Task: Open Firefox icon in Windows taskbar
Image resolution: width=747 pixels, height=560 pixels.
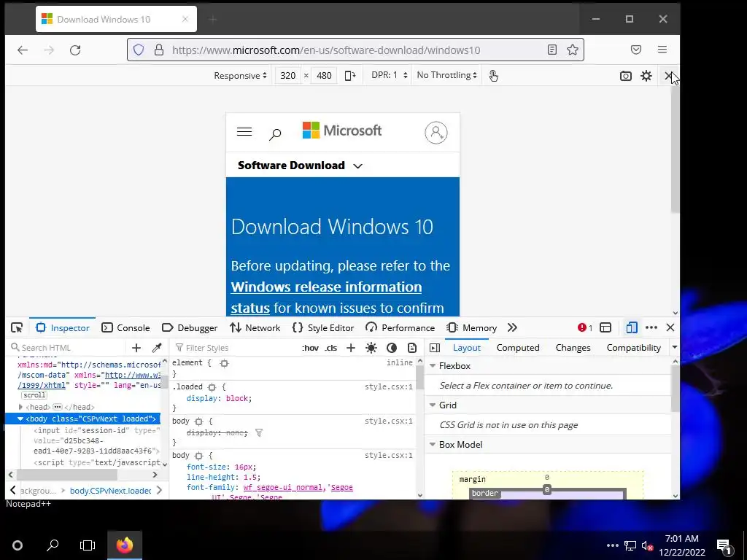Action: [x=125, y=545]
